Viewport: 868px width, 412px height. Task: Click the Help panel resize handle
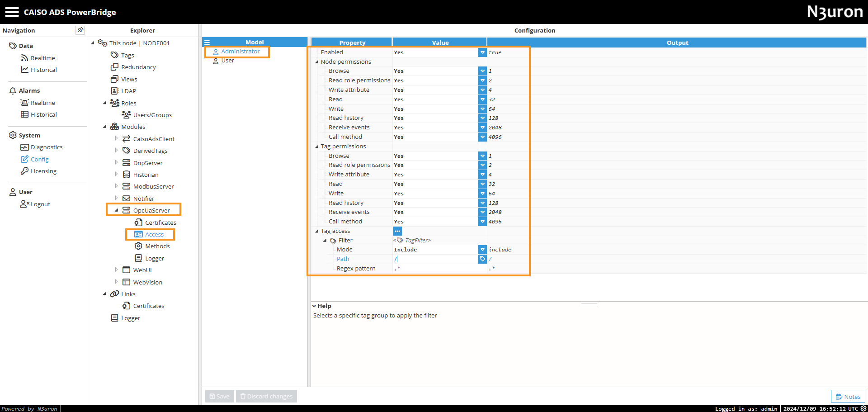589,304
